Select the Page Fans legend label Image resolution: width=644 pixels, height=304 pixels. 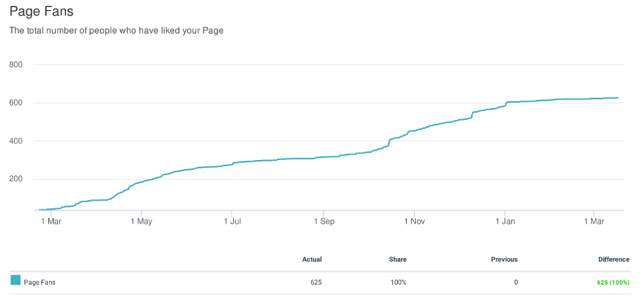click(x=40, y=283)
